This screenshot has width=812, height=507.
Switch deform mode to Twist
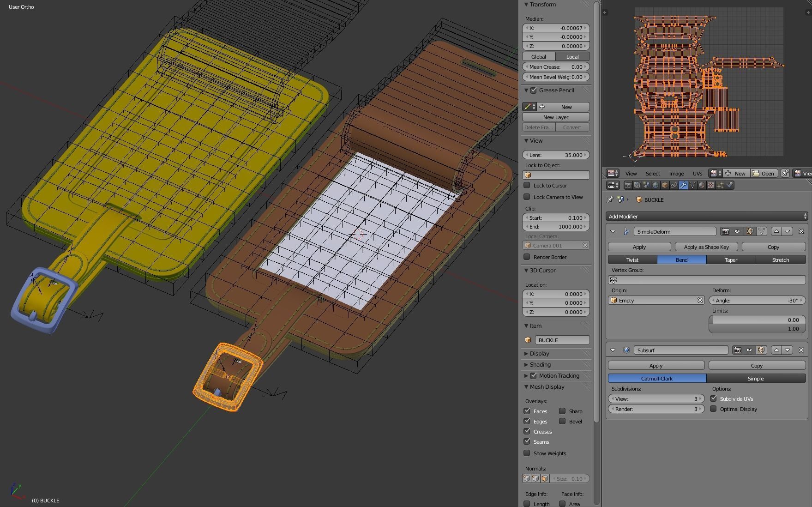click(x=632, y=260)
